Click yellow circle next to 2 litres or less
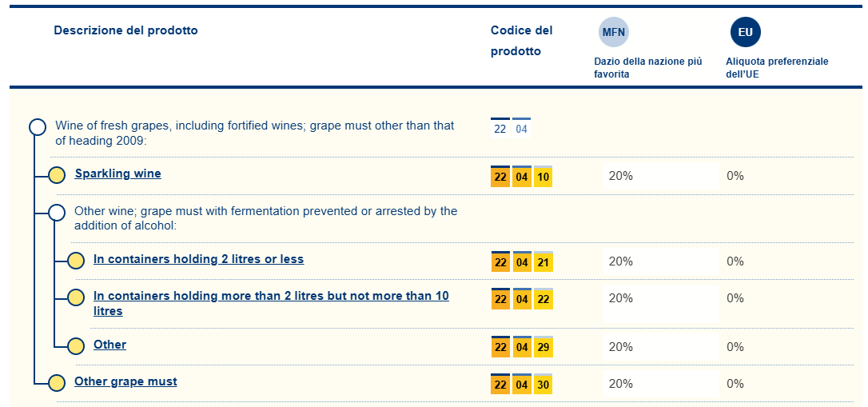This screenshot has height=407, width=868. point(76,261)
